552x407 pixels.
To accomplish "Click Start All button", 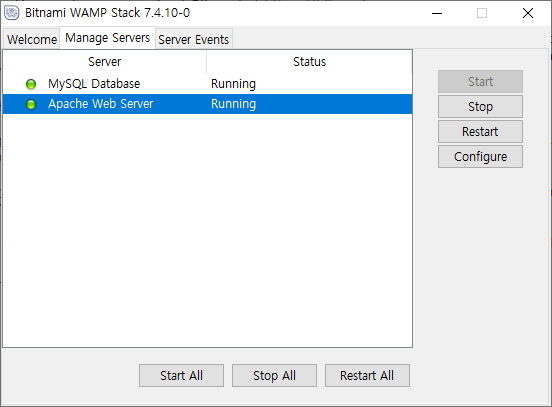I will (181, 375).
